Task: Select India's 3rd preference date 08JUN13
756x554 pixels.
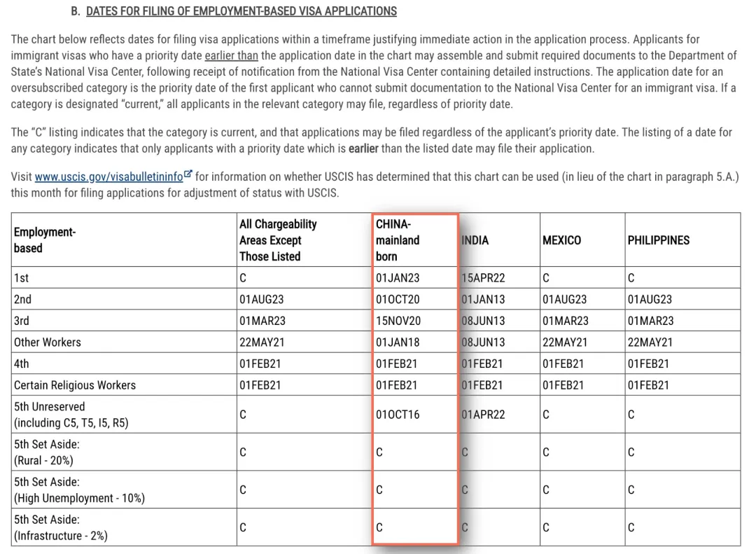Action: (x=483, y=321)
